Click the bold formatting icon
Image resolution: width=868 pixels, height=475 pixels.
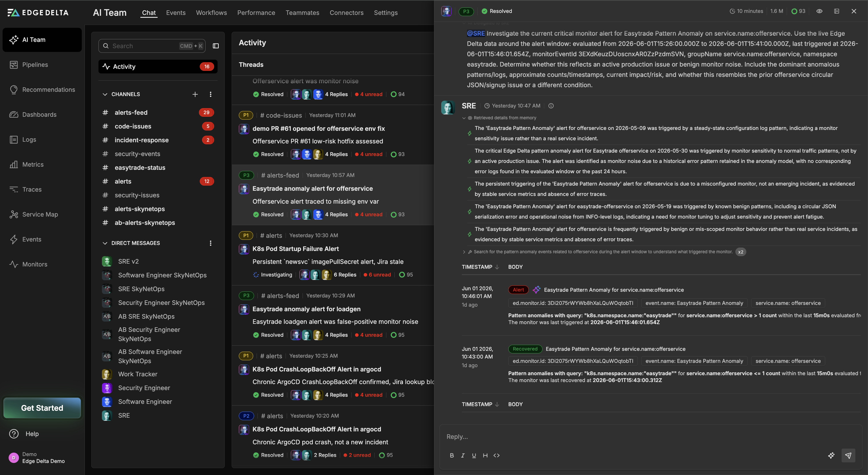click(x=452, y=455)
